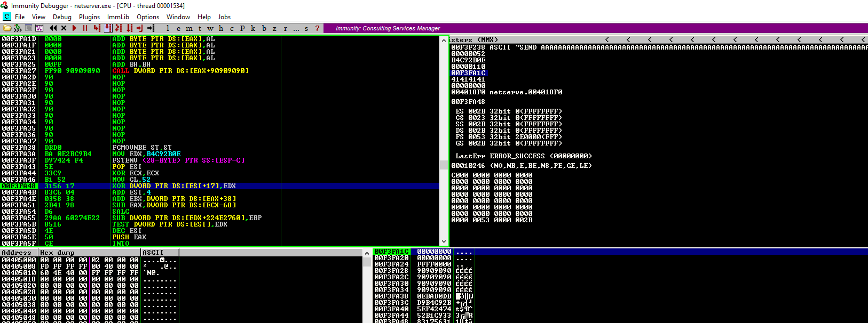Pause execution with the pause icon
Image resolution: width=868 pixels, height=323 pixels.
pos(85,28)
